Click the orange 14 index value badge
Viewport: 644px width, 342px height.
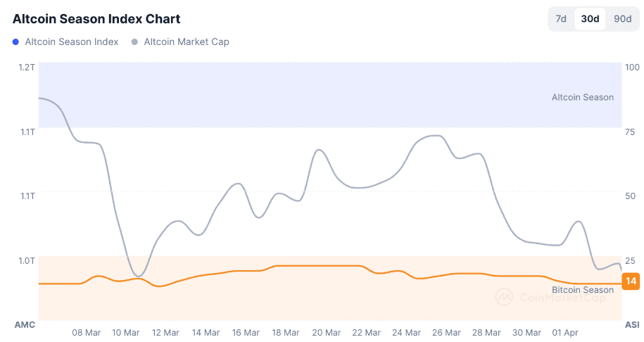(631, 281)
